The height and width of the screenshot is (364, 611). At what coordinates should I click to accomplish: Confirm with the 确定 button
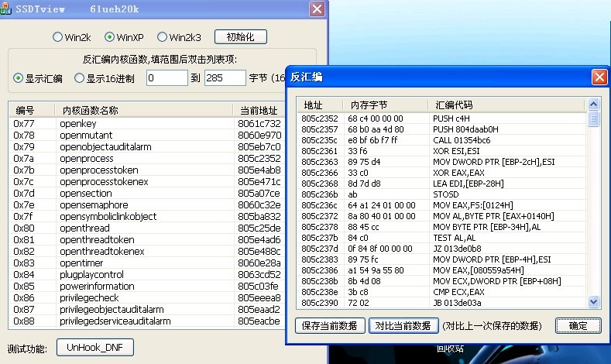pos(578,325)
